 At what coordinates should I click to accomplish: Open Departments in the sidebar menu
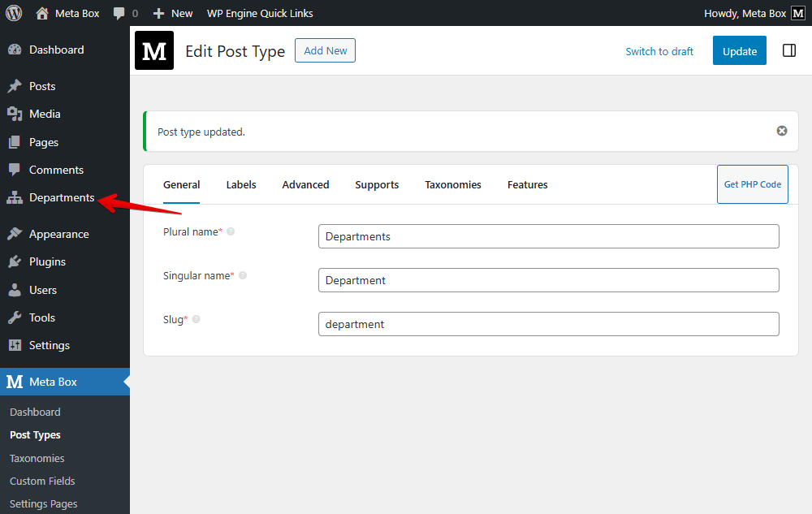click(x=61, y=198)
